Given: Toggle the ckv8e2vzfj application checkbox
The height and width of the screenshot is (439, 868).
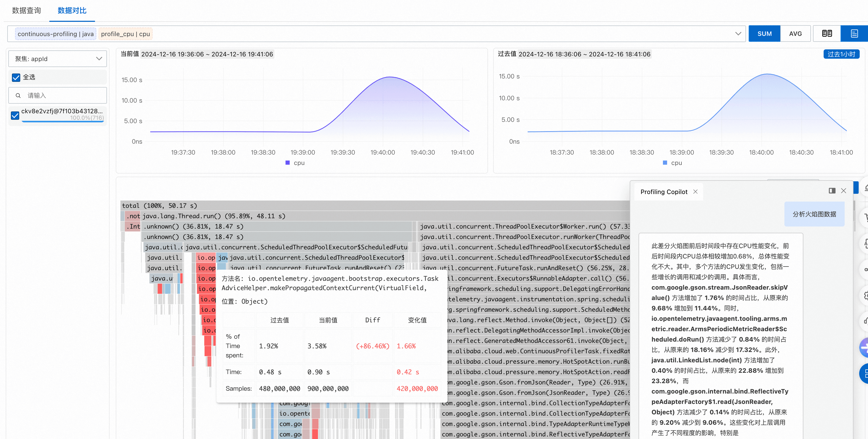Looking at the screenshot, I should point(15,115).
